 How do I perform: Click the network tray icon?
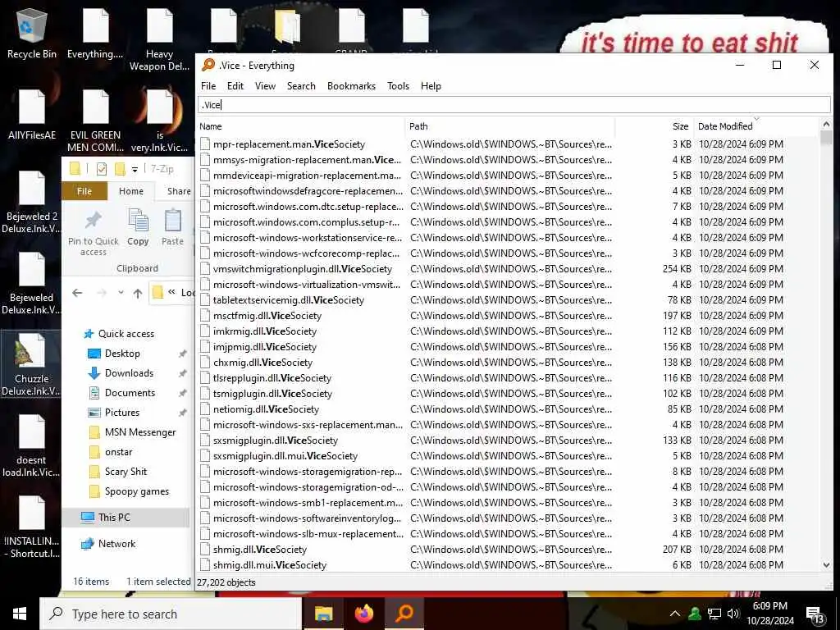[x=714, y=614]
